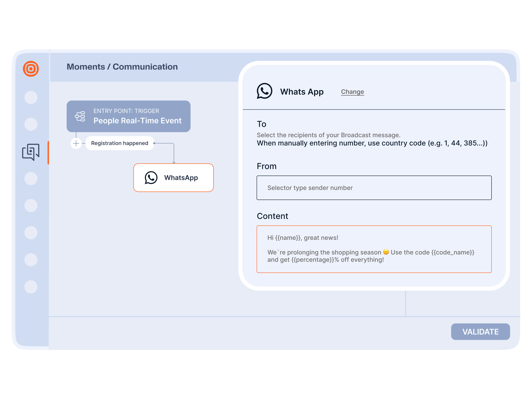Image resolution: width=532 pixels, height=399 pixels.
Task: Click the first gray sidebar circle
Action: (x=31, y=97)
